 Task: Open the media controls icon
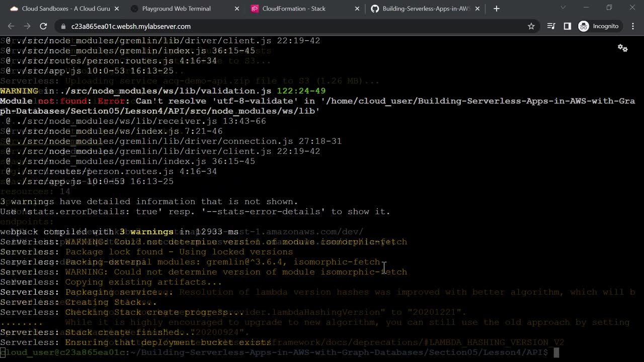[x=551, y=26]
